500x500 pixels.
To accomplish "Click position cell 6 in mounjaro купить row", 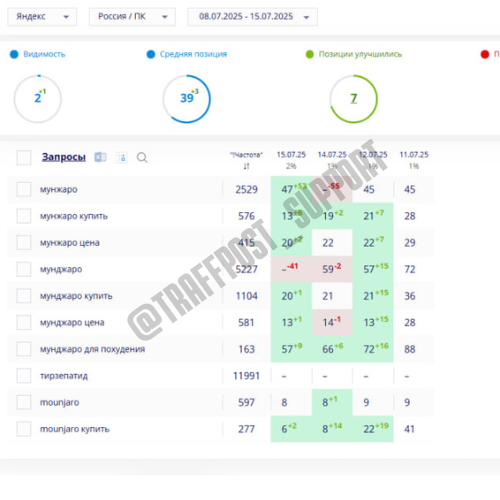I will point(291,429).
